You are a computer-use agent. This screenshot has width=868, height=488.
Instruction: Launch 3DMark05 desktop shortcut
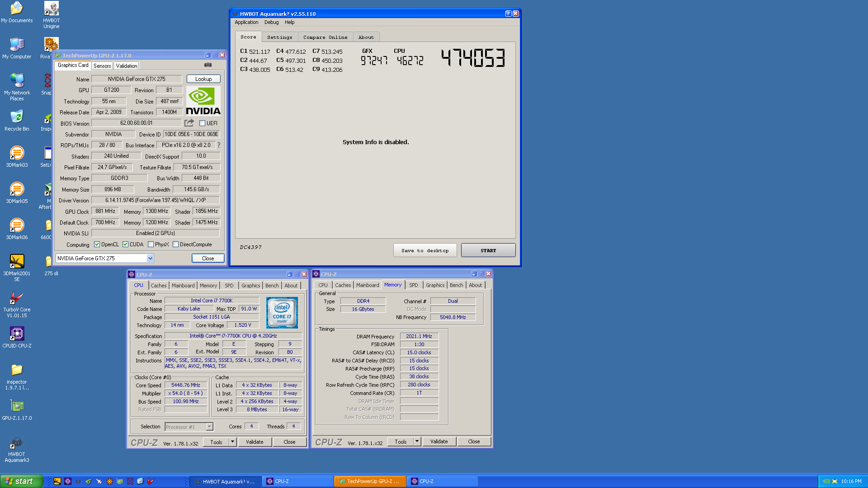[17, 193]
